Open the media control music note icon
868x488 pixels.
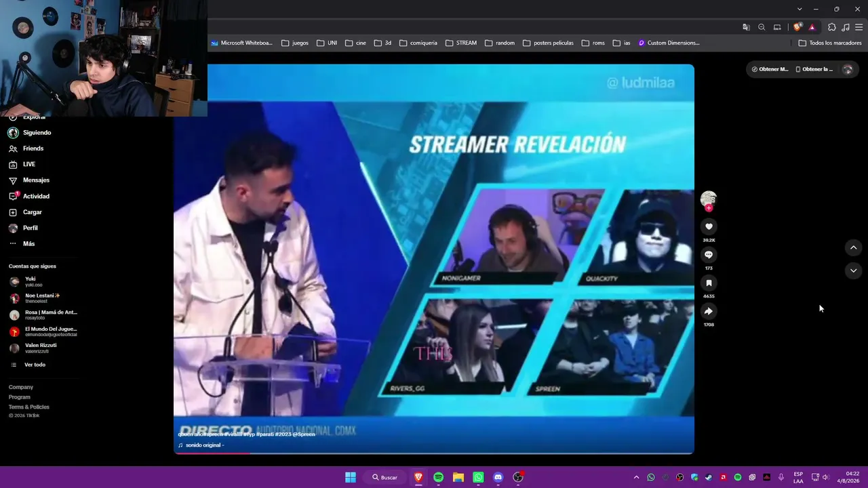[x=846, y=27]
